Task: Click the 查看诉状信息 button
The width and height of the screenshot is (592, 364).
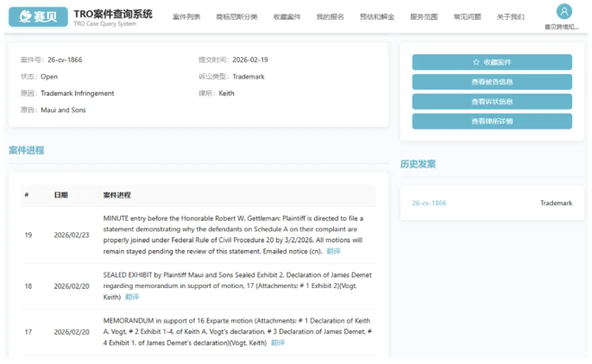Action: click(491, 102)
